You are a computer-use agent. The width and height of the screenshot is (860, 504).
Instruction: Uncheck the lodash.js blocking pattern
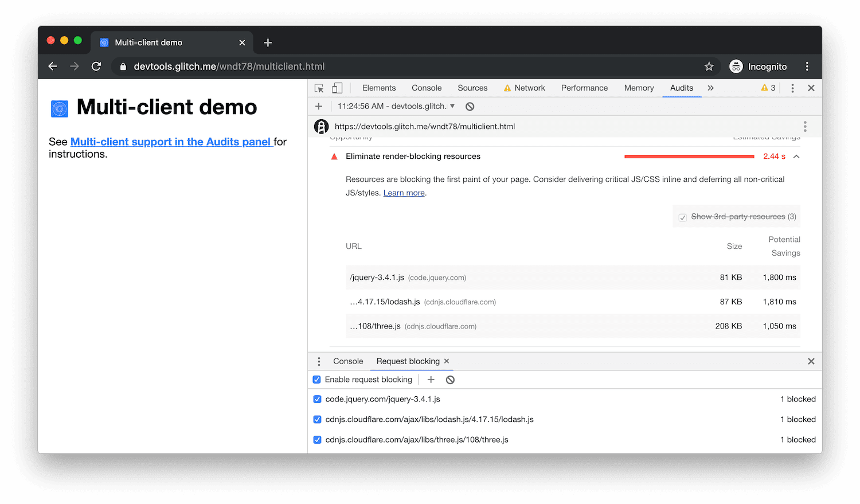[x=317, y=420]
